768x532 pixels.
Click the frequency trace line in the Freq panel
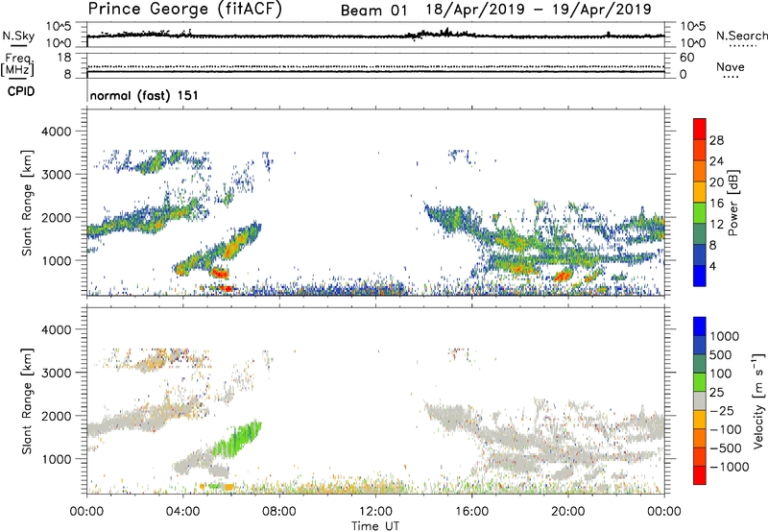[x=375, y=72]
